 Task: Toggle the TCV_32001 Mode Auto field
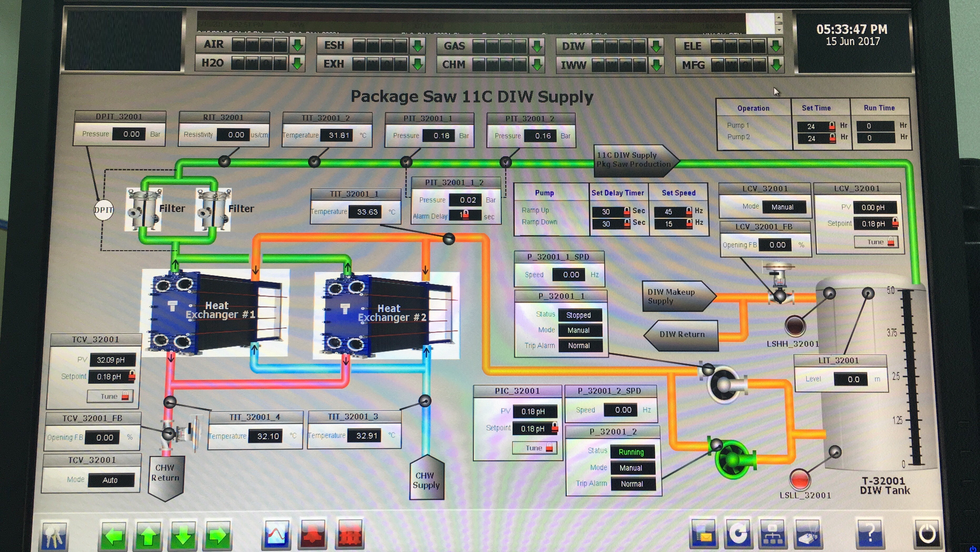[111, 480]
